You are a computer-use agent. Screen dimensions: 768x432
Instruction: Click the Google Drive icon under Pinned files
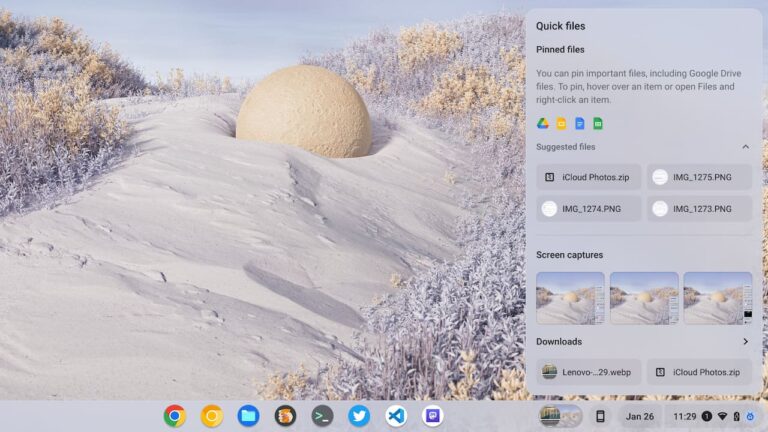click(x=543, y=123)
